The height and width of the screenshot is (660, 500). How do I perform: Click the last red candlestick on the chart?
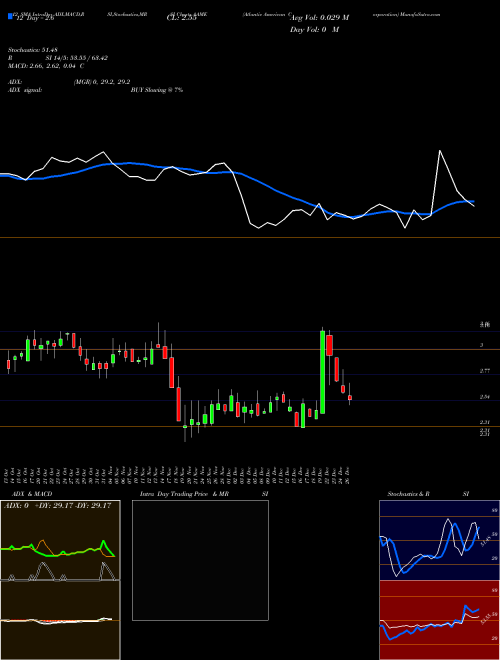click(349, 398)
